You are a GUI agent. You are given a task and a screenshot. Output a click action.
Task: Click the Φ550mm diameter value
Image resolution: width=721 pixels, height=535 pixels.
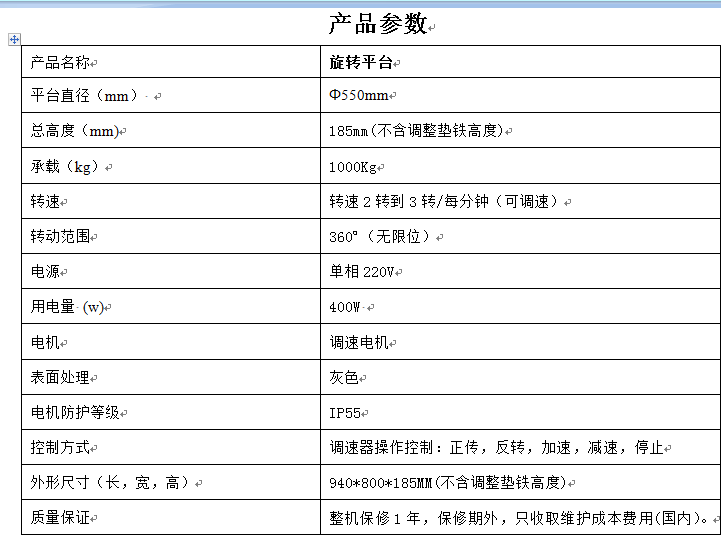coord(359,96)
